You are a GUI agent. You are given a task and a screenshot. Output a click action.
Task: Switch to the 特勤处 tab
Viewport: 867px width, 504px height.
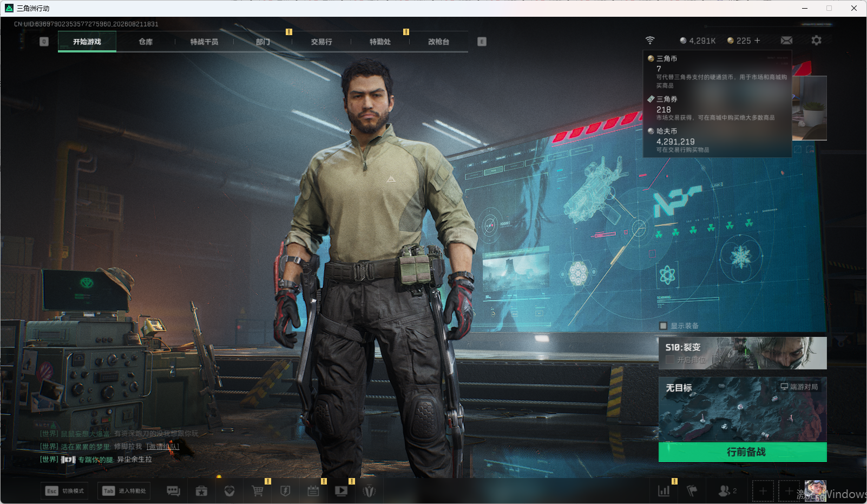(380, 42)
